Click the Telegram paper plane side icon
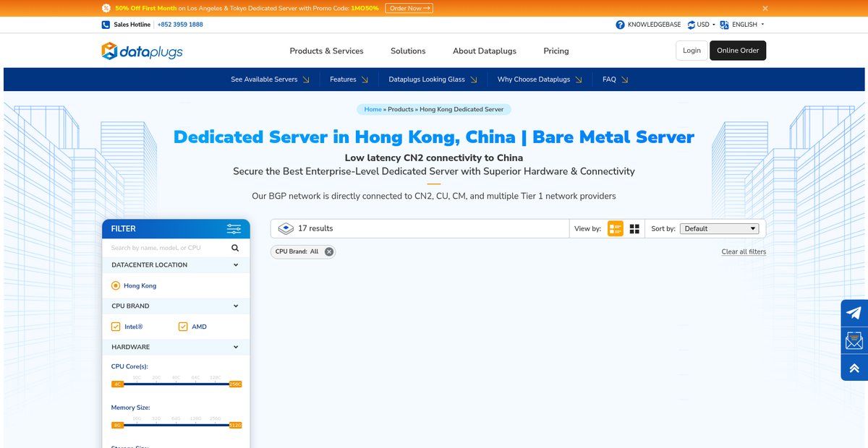The height and width of the screenshot is (448, 868). tap(854, 313)
